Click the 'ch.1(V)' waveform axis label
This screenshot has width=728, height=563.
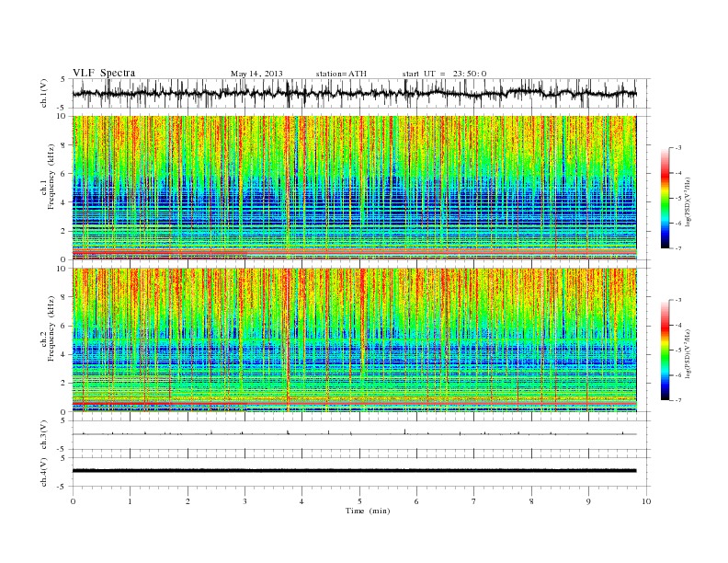pyautogui.click(x=44, y=93)
